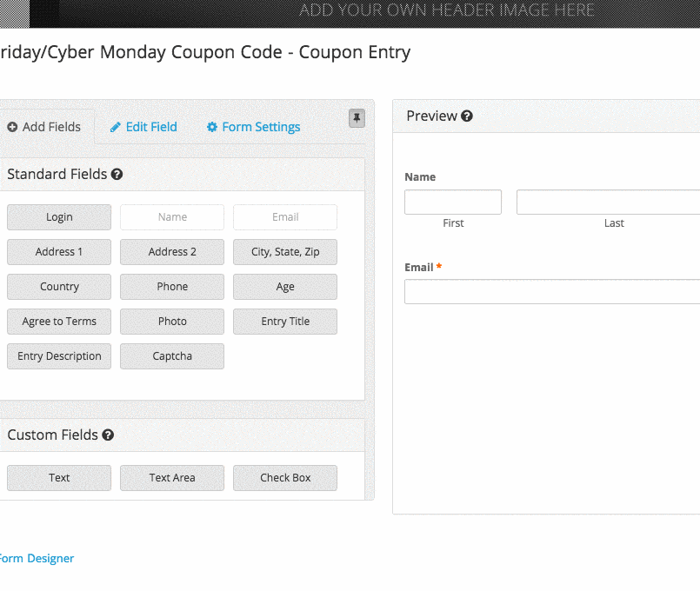Add the City, State, Zip field
700x591 pixels.
[x=285, y=252]
